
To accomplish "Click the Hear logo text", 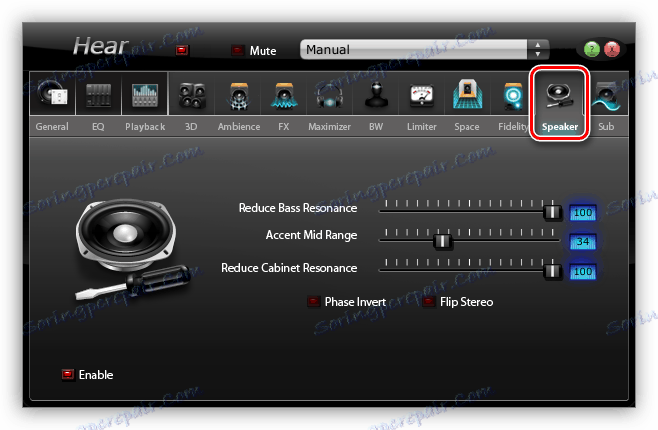I will (x=101, y=46).
